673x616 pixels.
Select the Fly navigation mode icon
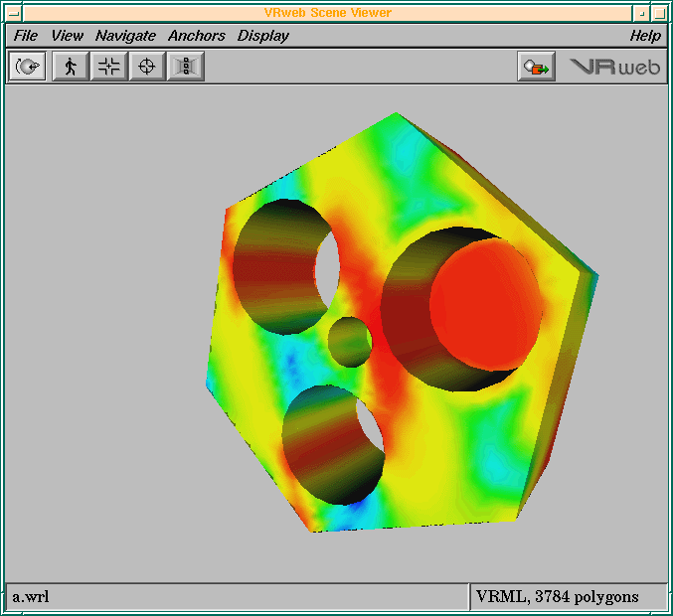[x=108, y=67]
